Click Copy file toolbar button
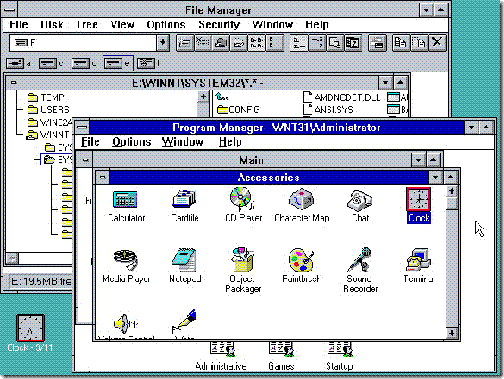The image size is (504, 379). coord(401,43)
